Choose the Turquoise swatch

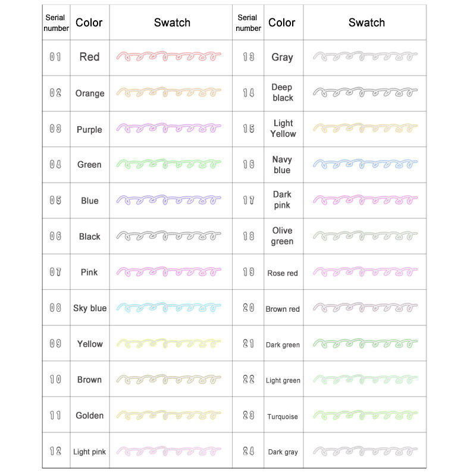pos(365,415)
